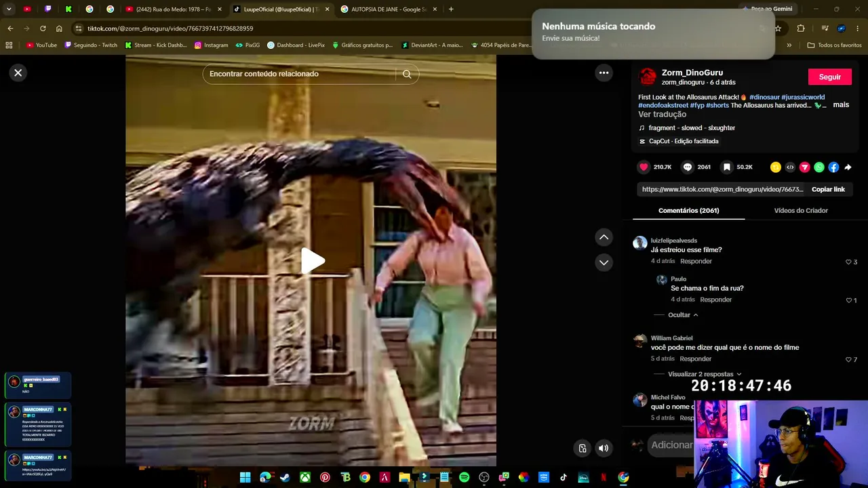Open File Explorer from the taskbar

[x=404, y=477]
